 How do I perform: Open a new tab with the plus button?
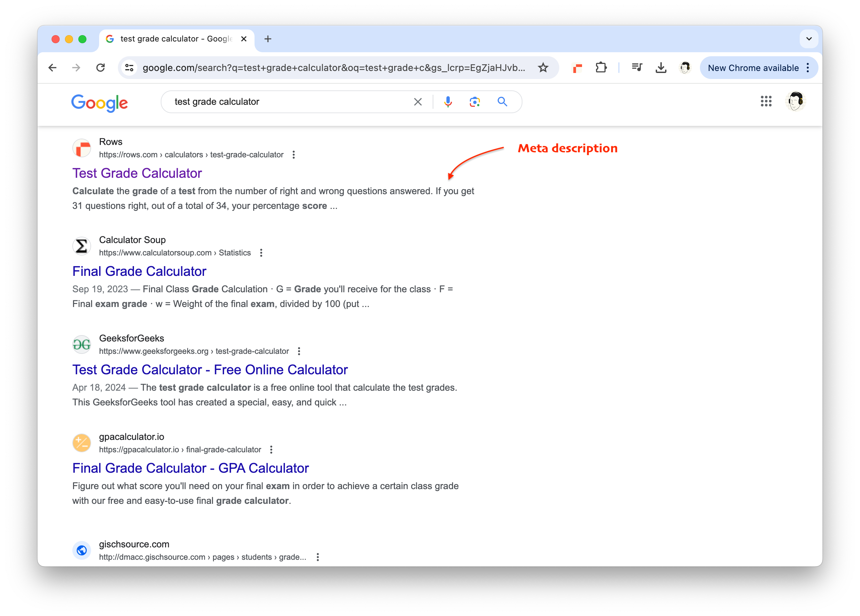click(268, 38)
